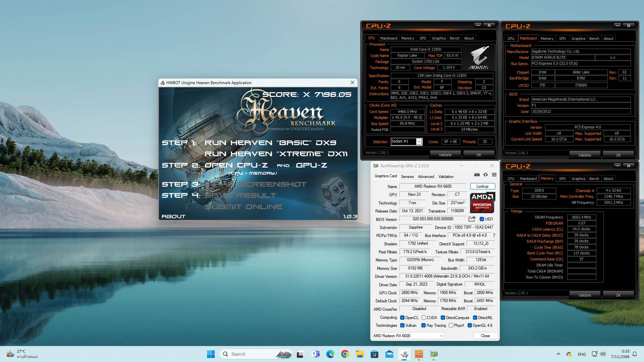
Task: Switch to the Advanced tab in GPU-Z
Action: pos(426,177)
